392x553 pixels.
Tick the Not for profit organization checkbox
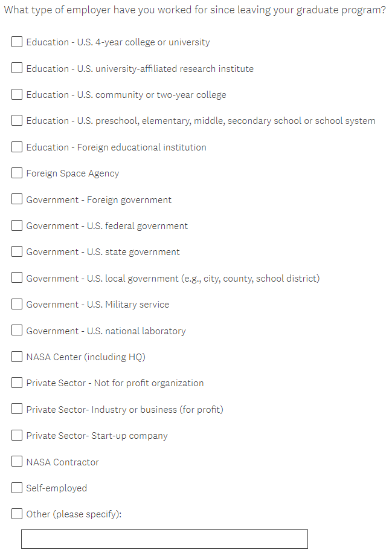pos(18,383)
